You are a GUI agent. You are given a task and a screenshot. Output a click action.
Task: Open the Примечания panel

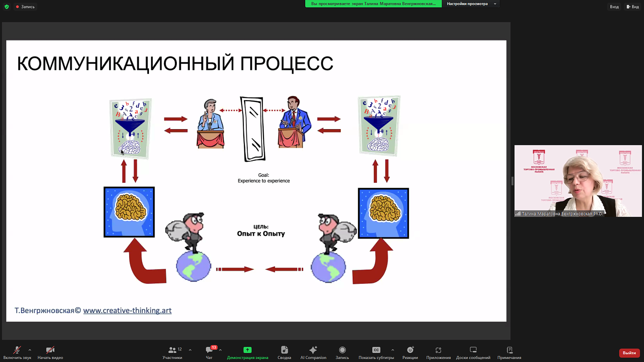point(509,352)
